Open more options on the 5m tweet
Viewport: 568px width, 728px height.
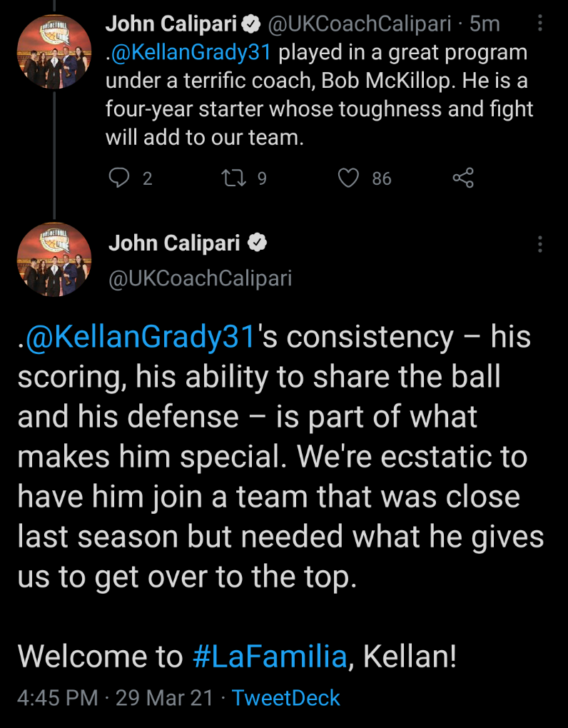tap(539, 24)
